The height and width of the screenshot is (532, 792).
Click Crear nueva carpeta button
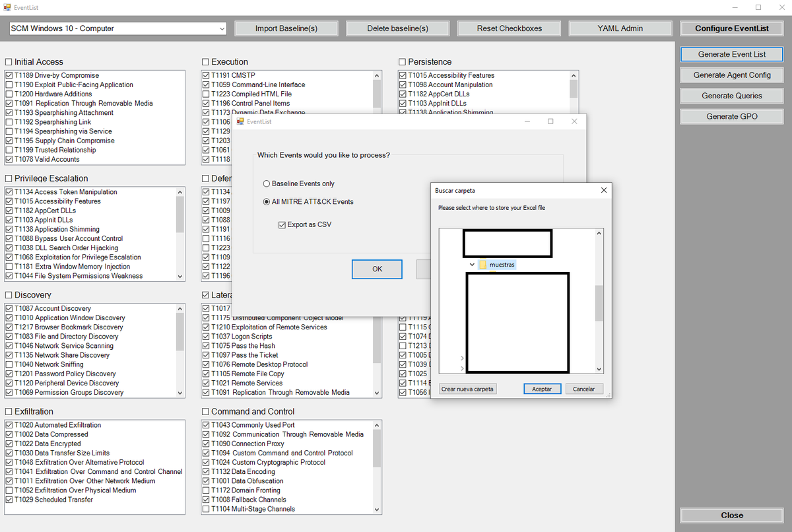click(468, 389)
